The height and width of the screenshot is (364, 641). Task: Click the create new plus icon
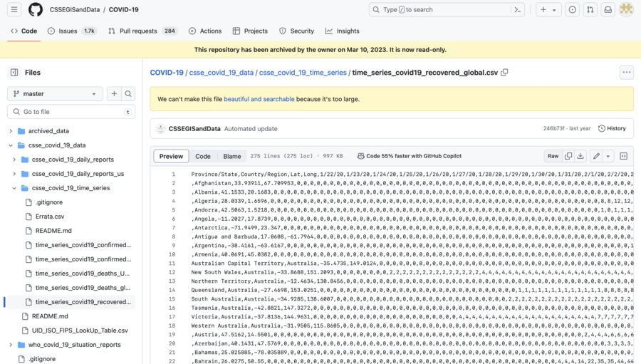(x=543, y=9)
